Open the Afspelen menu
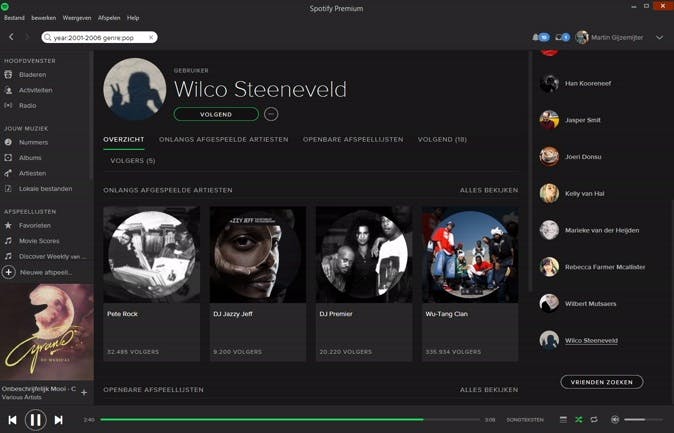The height and width of the screenshot is (433, 674). point(109,18)
